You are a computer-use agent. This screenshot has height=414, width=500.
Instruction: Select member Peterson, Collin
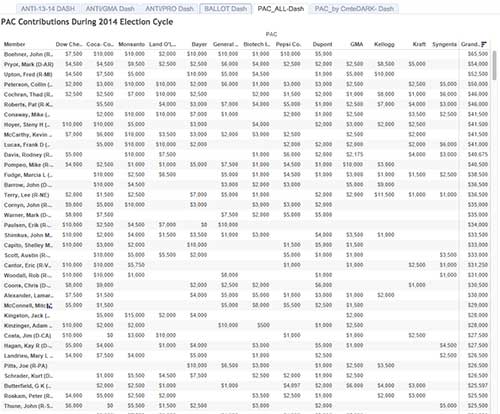click(x=27, y=84)
